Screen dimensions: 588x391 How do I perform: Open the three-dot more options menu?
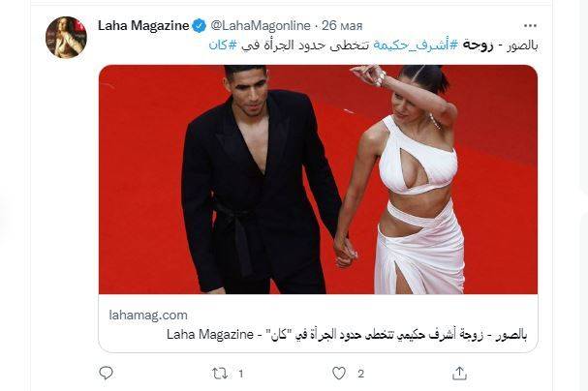pyautogui.click(x=530, y=26)
